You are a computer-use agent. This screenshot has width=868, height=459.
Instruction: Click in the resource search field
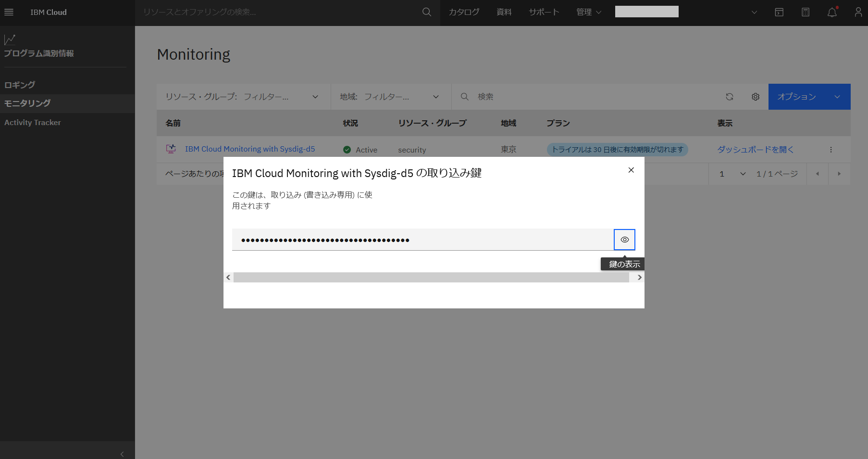pos(279,12)
